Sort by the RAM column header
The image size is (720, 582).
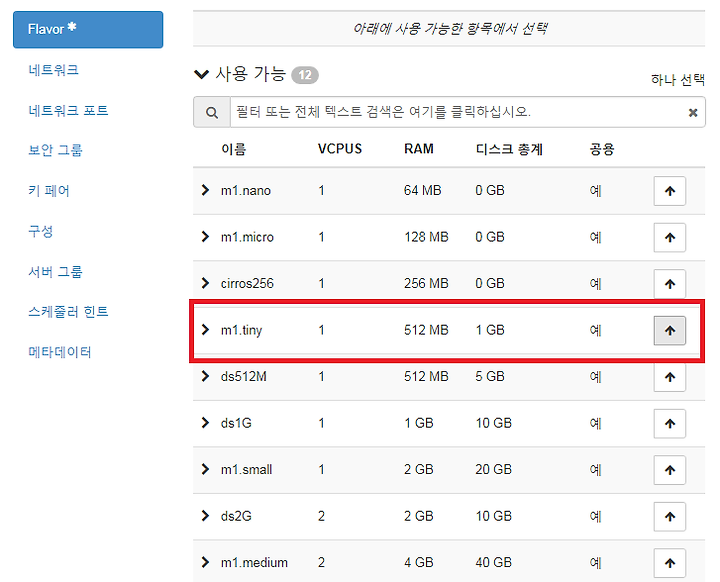pyautogui.click(x=419, y=149)
